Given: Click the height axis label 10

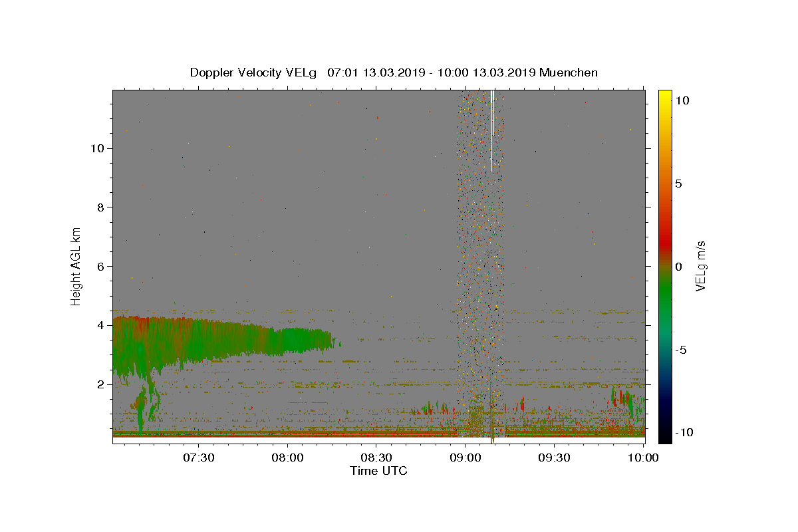Looking at the screenshot, I should pyautogui.click(x=96, y=148).
